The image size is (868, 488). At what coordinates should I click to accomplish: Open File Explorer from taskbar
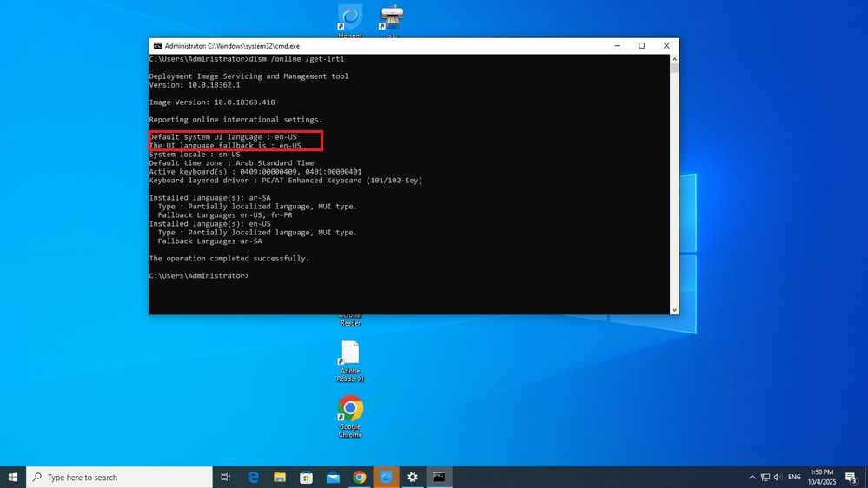280,477
